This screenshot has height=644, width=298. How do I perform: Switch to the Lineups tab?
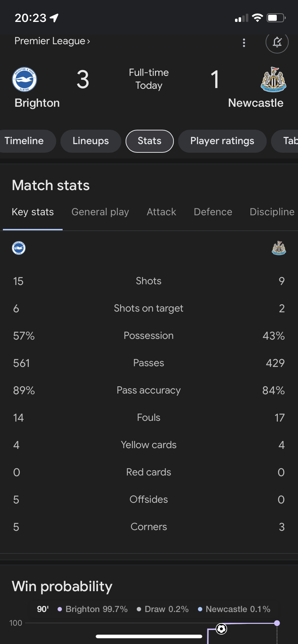pyautogui.click(x=91, y=141)
